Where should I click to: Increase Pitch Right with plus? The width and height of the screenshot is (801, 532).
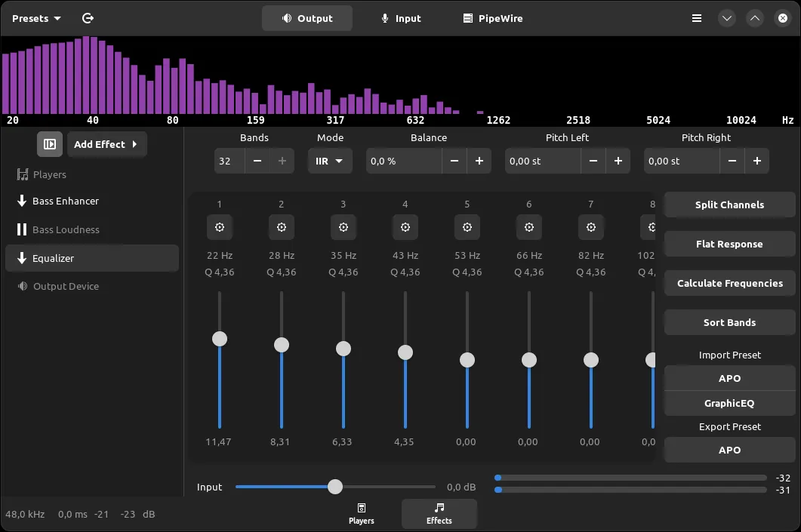click(x=757, y=161)
